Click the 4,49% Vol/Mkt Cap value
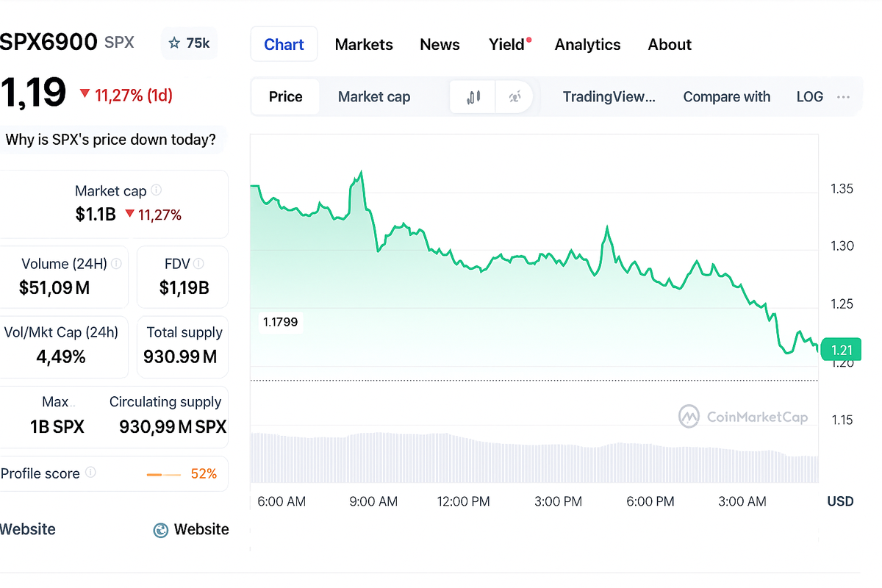The image size is (882, 588). [61, 357]
